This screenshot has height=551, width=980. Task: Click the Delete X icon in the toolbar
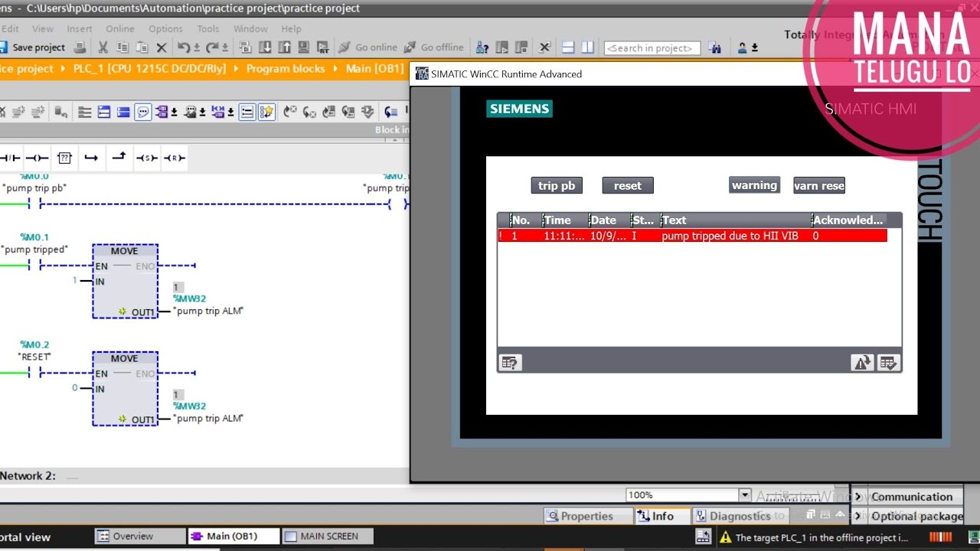[161, 47]
